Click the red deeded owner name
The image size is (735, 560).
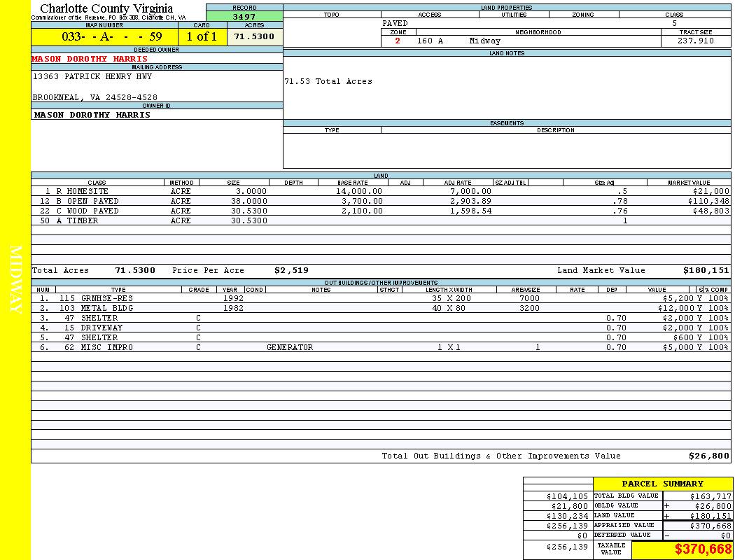(x=90, y=59)
